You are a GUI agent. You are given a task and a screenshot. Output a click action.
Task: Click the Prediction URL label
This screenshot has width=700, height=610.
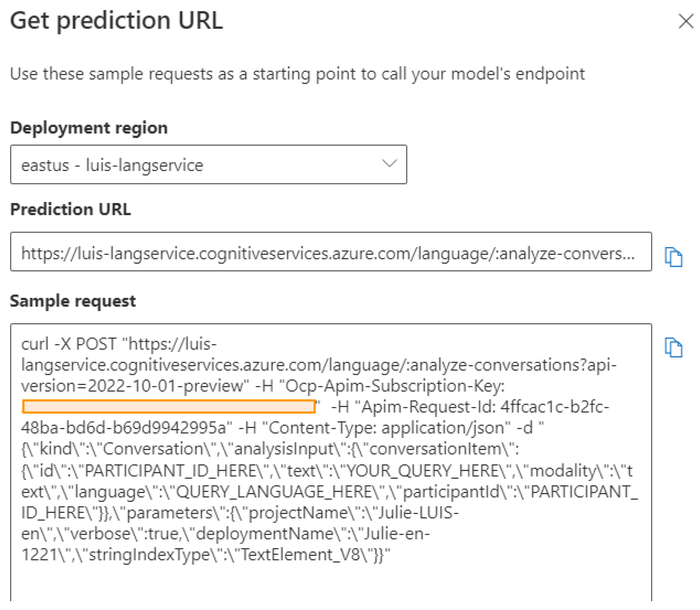click(x=70, y=209)
